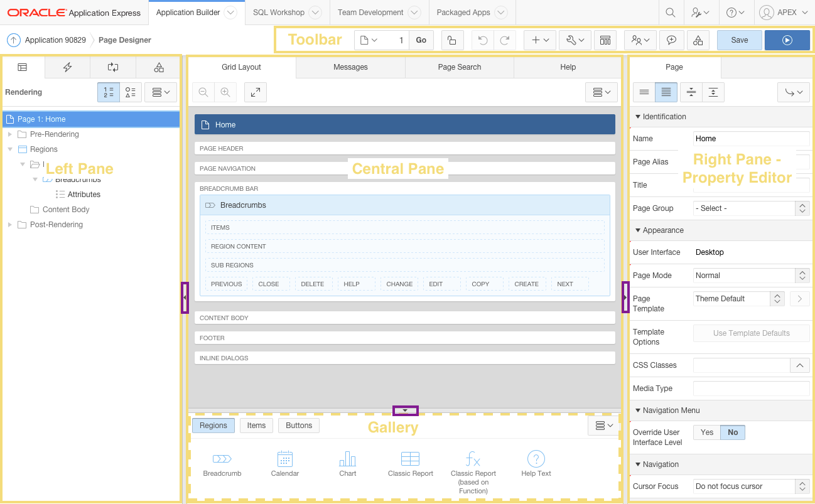Click the page lock icon in the toolbar

coord(452,40)
